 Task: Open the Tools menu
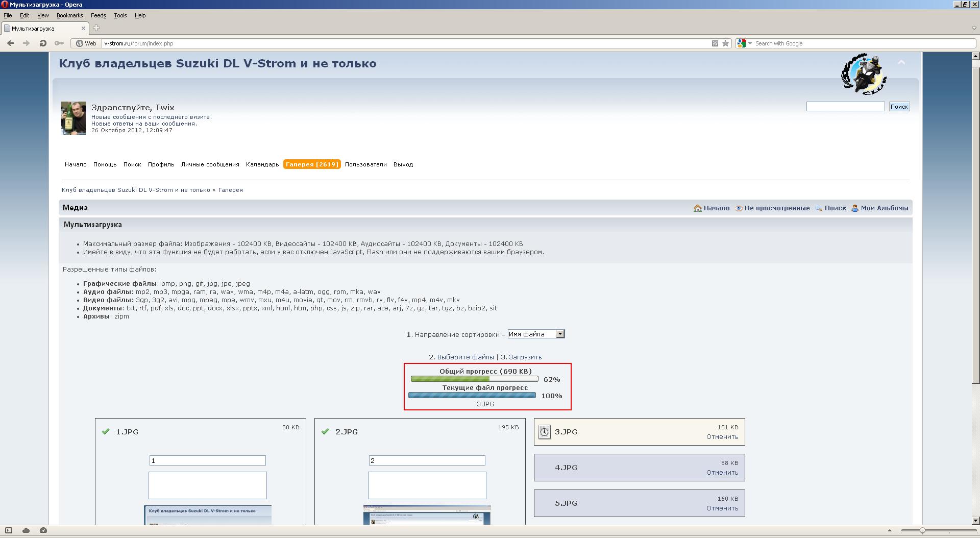click(120, 15)
